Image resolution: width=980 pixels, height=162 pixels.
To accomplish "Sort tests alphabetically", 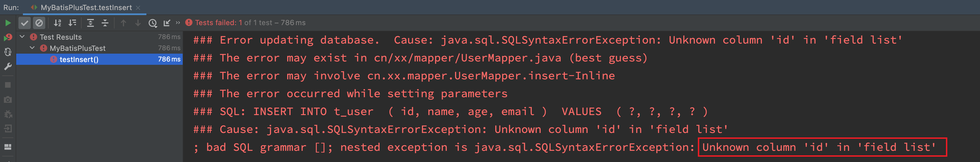I will [x=58, y=23].
